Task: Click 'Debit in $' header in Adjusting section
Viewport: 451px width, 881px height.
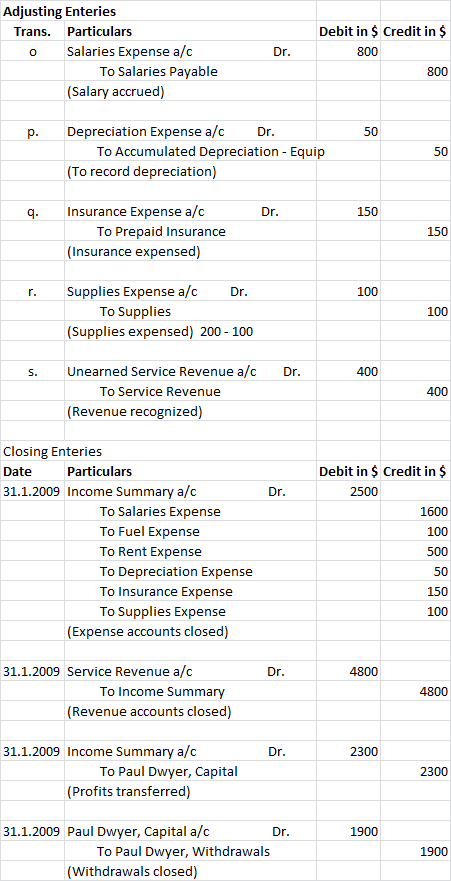Action: click(x=348, y=31)
